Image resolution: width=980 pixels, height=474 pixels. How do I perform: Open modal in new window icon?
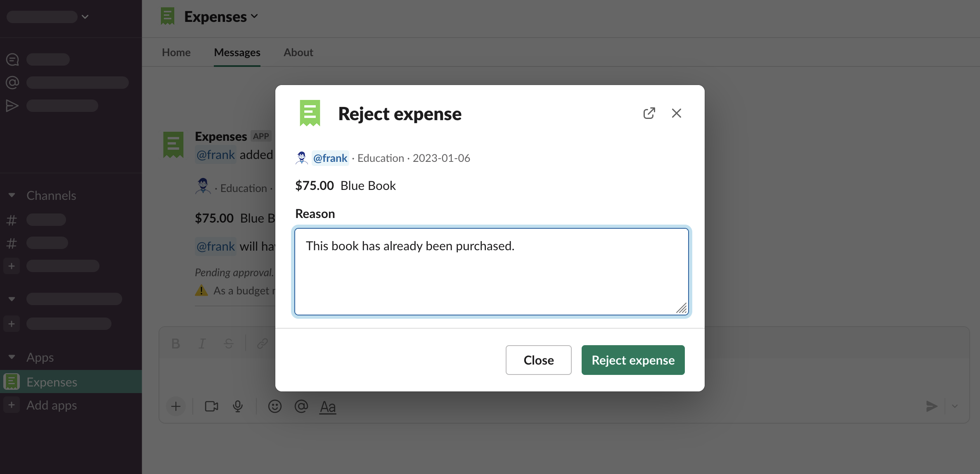649,113
